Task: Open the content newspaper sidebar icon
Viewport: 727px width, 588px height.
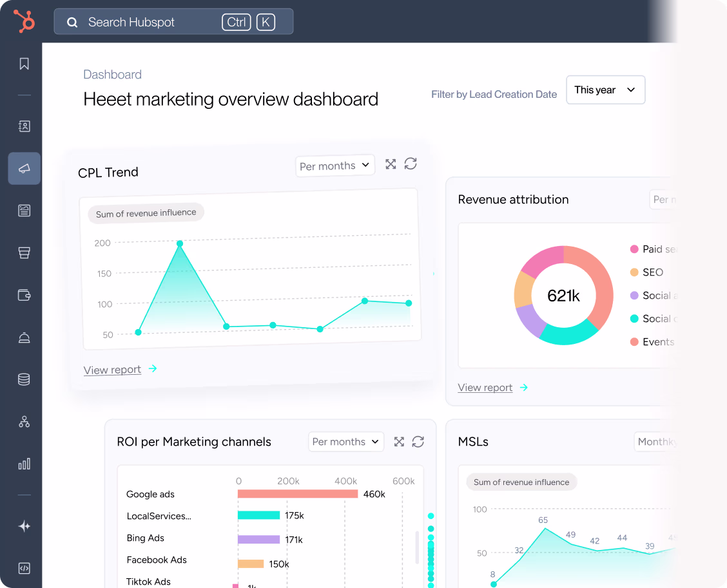Action: pyautogui.click(x=24, y=211)
